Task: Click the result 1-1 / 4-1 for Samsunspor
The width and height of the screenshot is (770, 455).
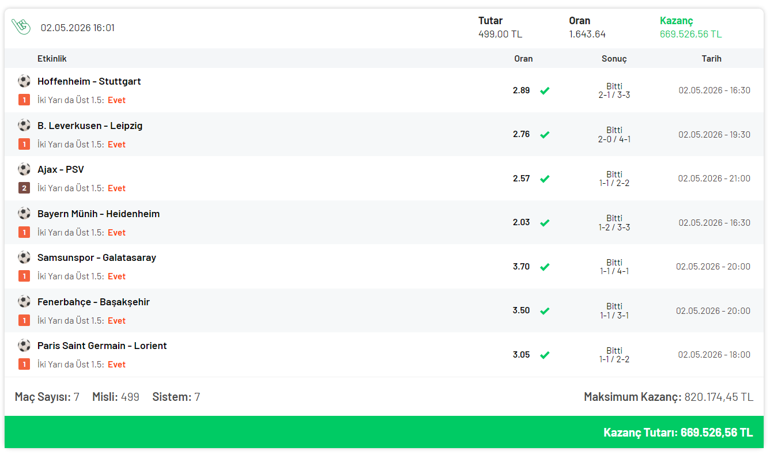Action: click(x=614, y=271)
